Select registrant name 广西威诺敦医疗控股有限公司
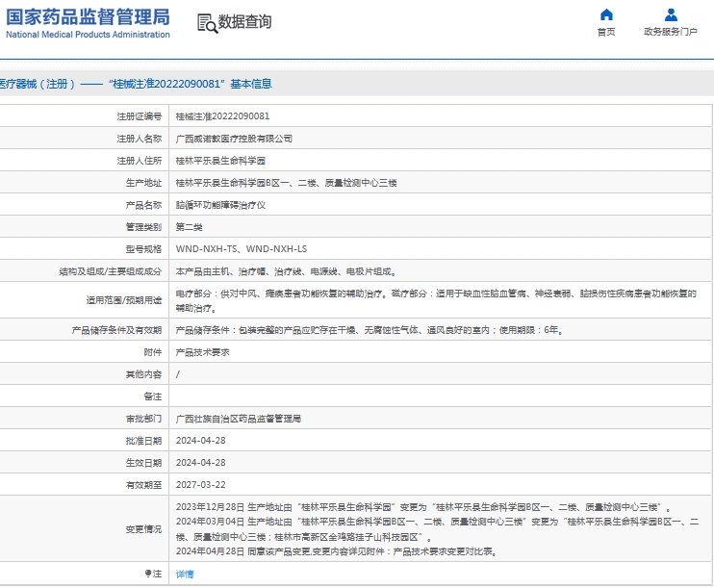The height and width of the screenshot is (588, 714). click(234, 139)
